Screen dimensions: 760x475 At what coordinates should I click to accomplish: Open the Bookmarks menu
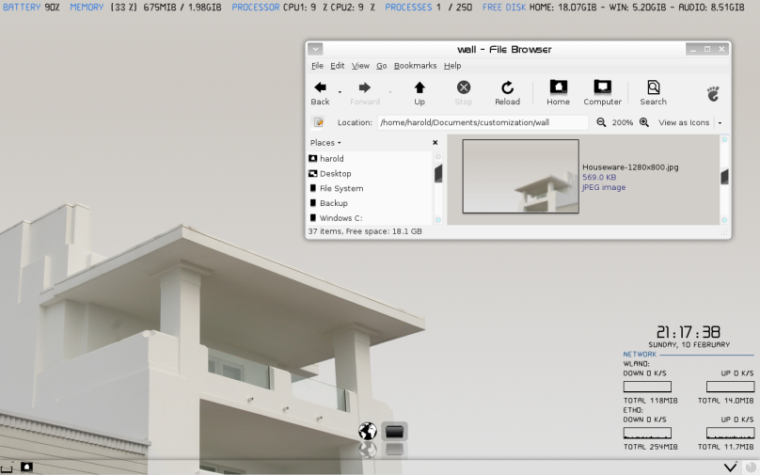coord(415,65)
